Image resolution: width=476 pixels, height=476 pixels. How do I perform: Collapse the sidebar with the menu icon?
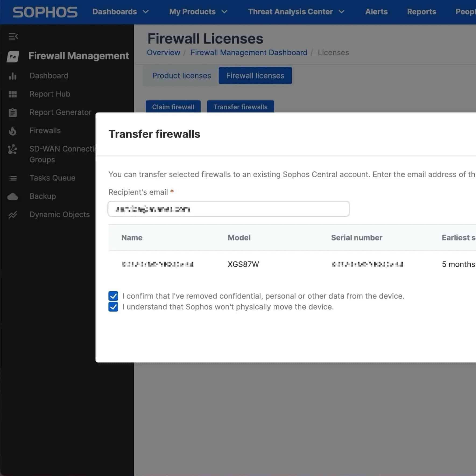pyautogui.click(x=13, y=36)
